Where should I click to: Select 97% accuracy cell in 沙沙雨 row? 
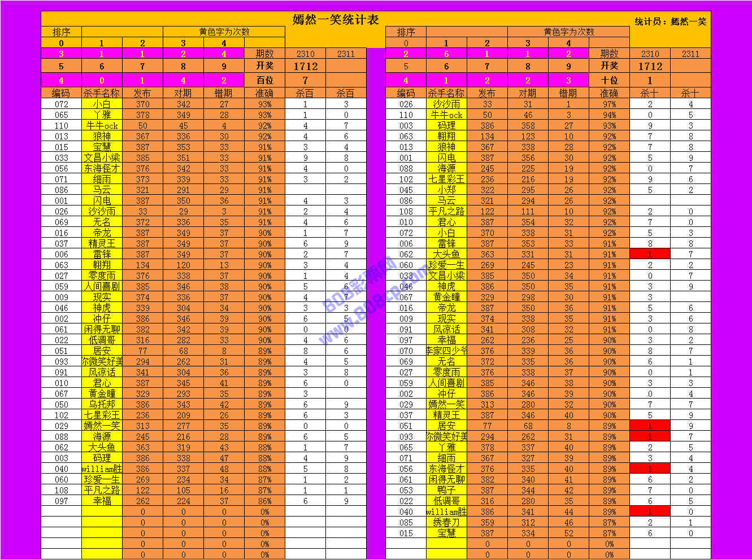(x=609, y=104)
